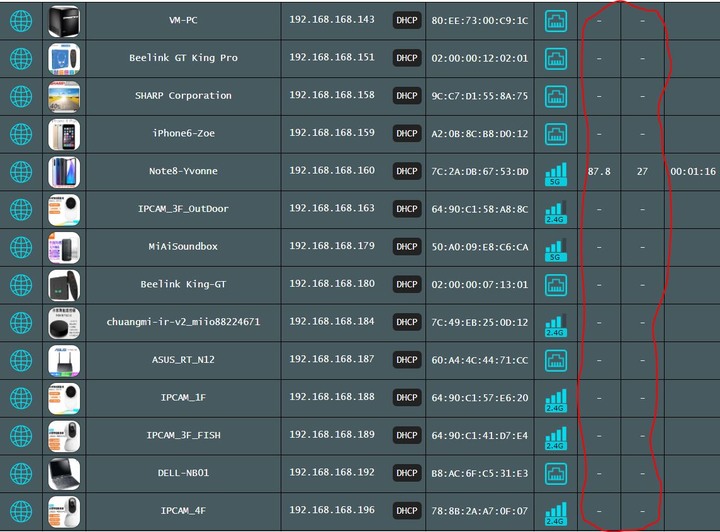The image size is (720, 532).
Task: Click the internet globe icon for VM-PC
Action: [x=21, y=21]
